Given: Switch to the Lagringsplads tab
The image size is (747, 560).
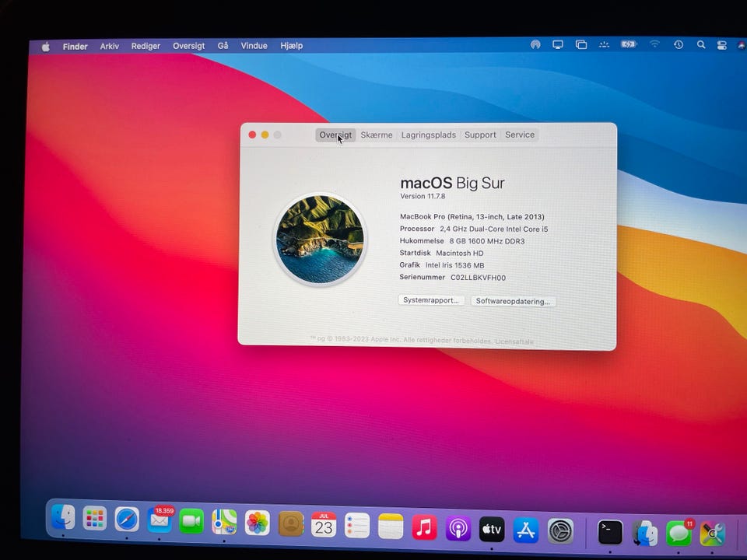Looking at the screenshot, I should click(428, 135).
